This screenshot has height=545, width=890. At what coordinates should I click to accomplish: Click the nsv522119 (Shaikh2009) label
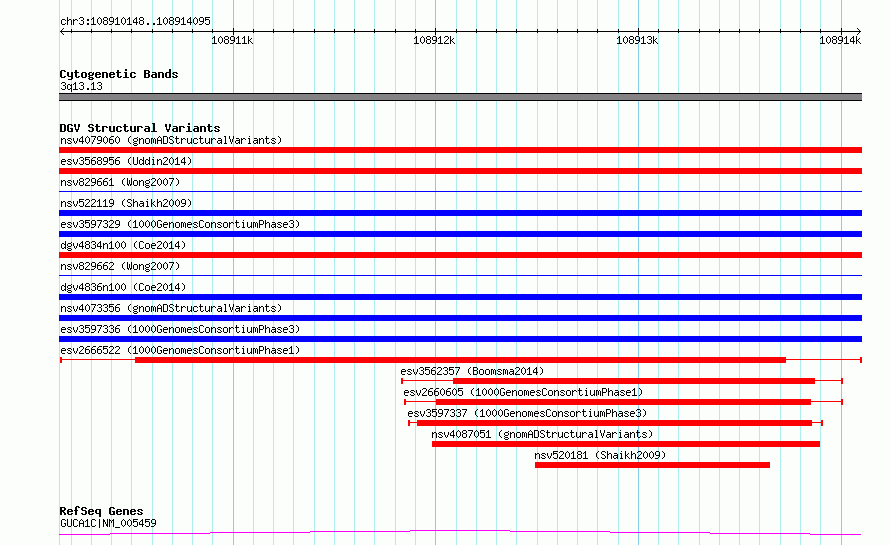click(x=126, y=203)
